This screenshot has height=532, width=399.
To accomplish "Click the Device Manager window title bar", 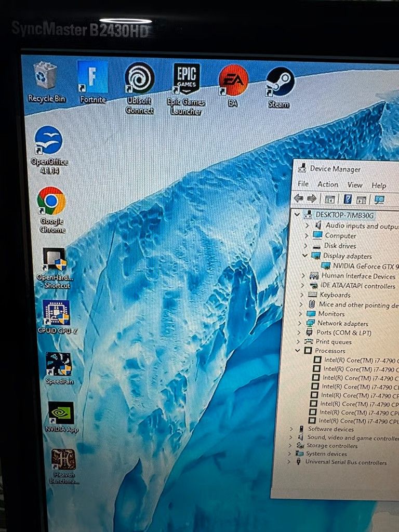I will tap(346, 169).
